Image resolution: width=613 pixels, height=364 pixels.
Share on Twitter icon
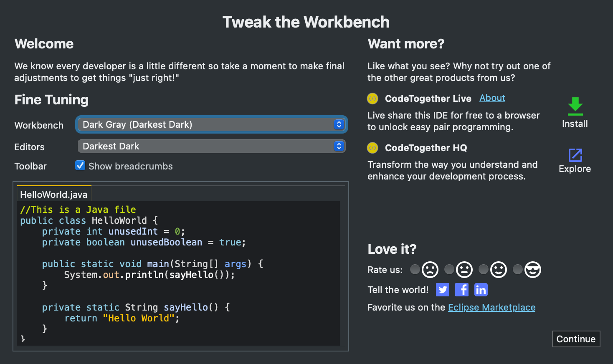click(x=443, y=290)
